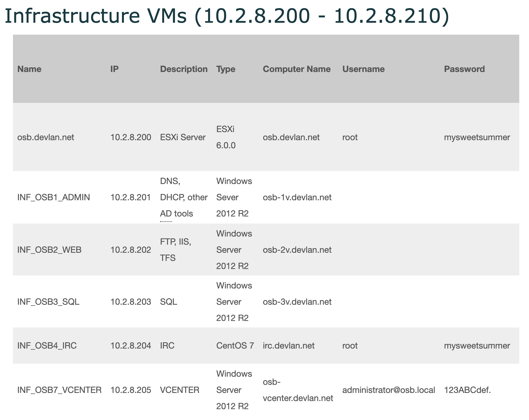The image size is (529, 420).
Task: Click the Description column header
Action: click(184, 69)
